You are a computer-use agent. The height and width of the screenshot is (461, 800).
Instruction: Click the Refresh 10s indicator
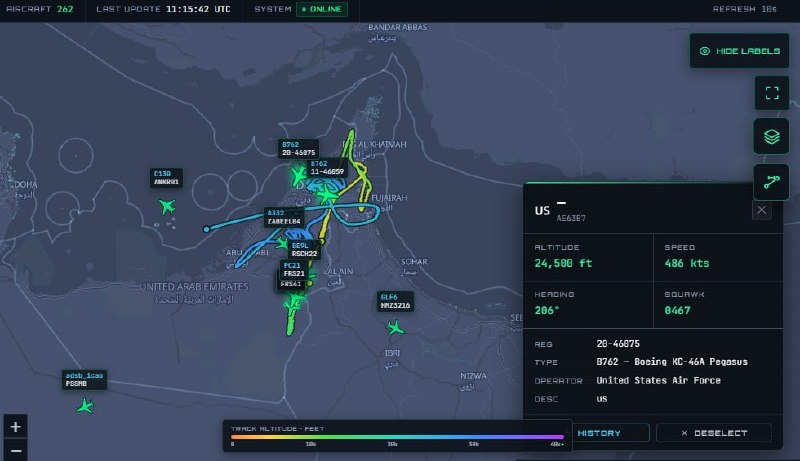click(x=744, y=9)
